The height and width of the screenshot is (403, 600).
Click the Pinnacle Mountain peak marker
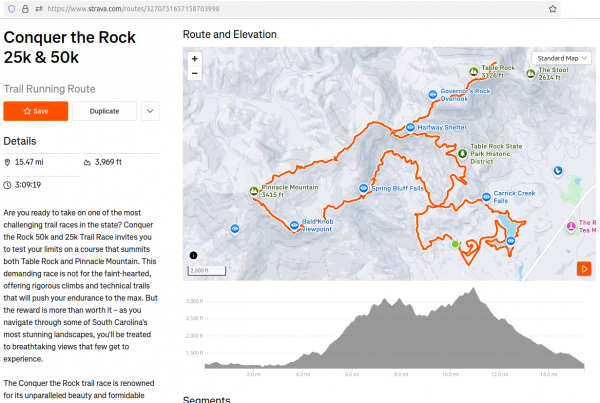point(254,191)
